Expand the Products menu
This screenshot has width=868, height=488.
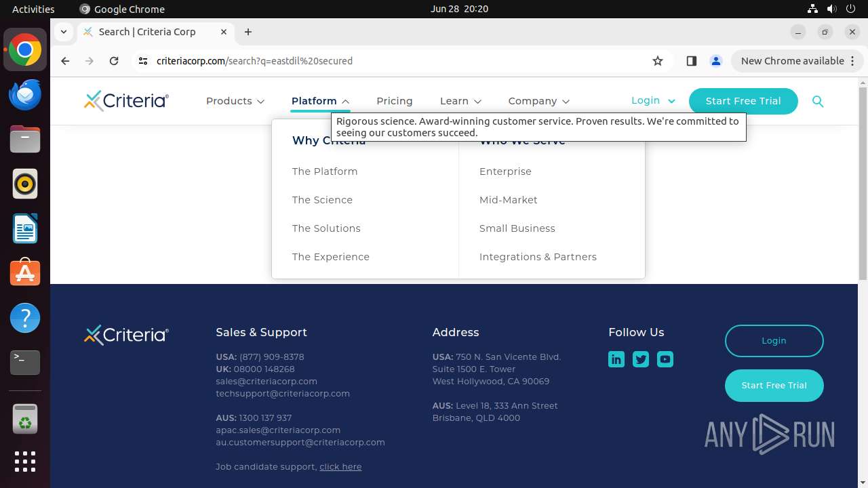(235, 101)
